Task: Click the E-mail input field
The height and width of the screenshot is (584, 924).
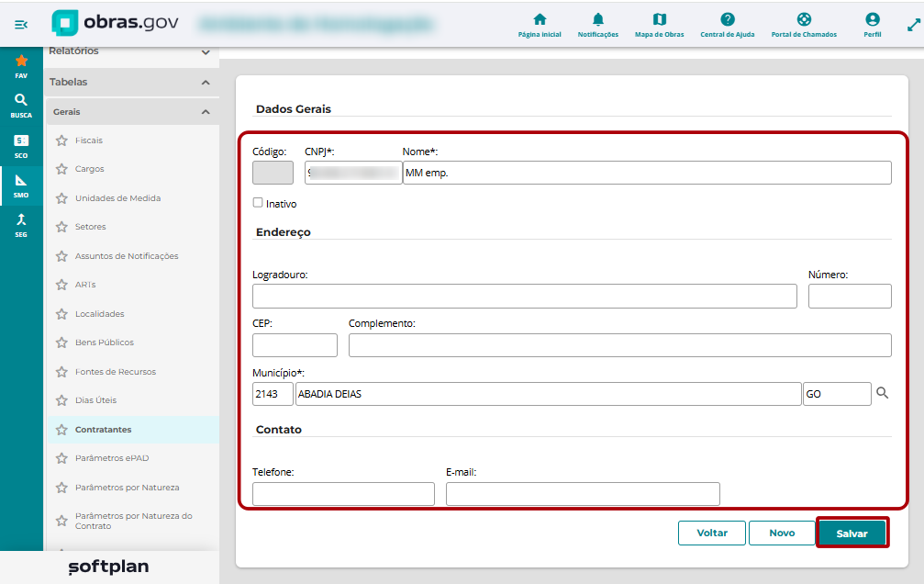Action: pos(583,494)
